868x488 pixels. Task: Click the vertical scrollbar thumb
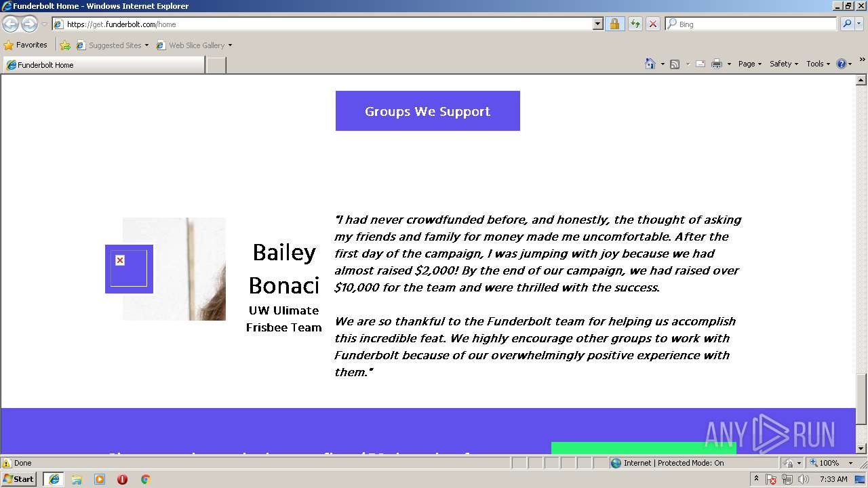861,399
